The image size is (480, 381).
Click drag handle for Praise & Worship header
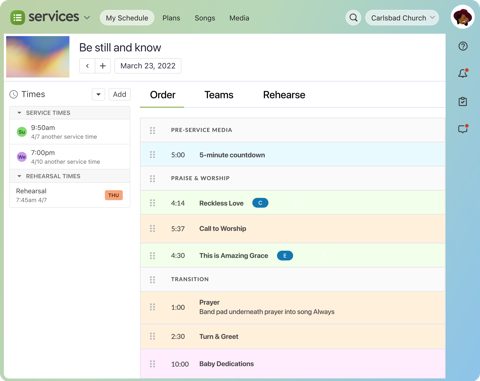point(152,179)
